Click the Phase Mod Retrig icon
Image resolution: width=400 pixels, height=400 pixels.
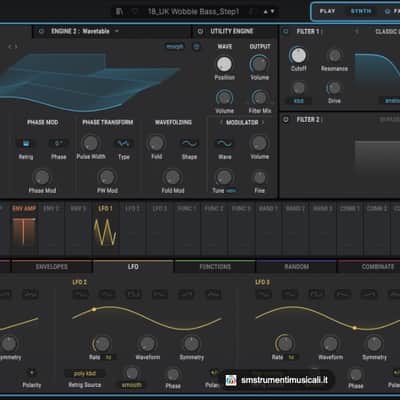click(x=26, y=144)
